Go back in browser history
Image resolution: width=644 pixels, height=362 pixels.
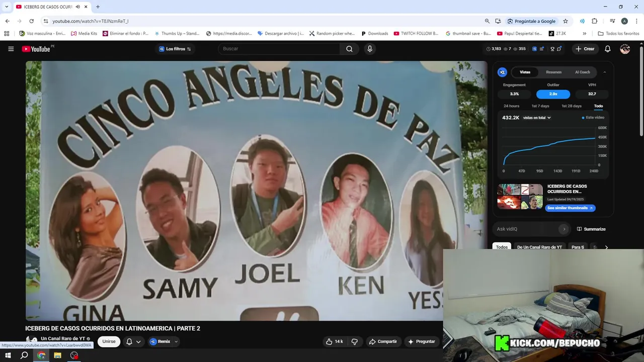point(8,21)
